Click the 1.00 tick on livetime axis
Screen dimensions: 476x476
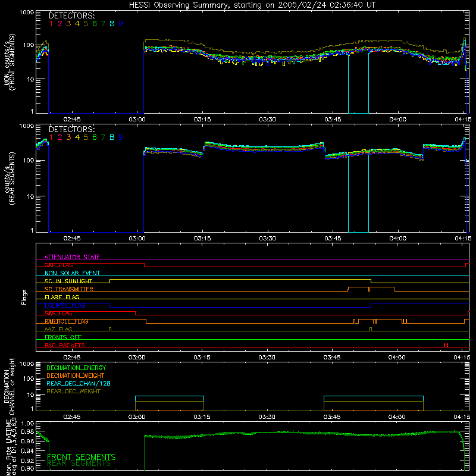tap(27, 424)
